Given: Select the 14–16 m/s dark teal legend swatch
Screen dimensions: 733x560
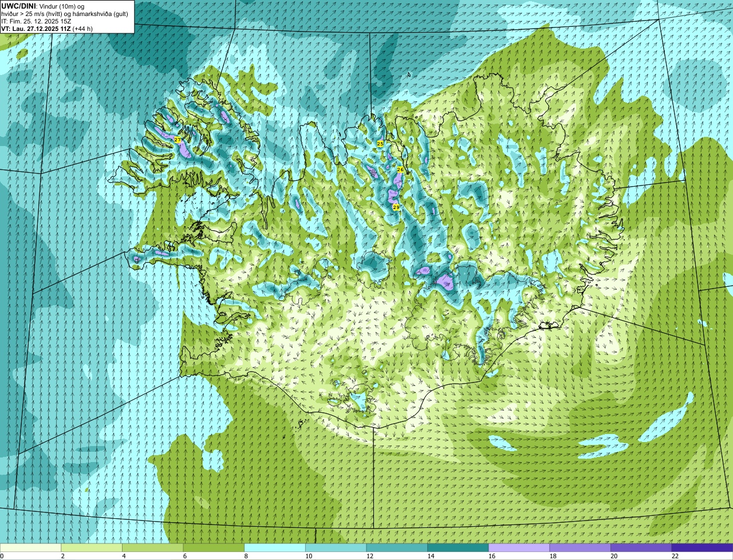Looking at the screenshot, I should 458,547.
